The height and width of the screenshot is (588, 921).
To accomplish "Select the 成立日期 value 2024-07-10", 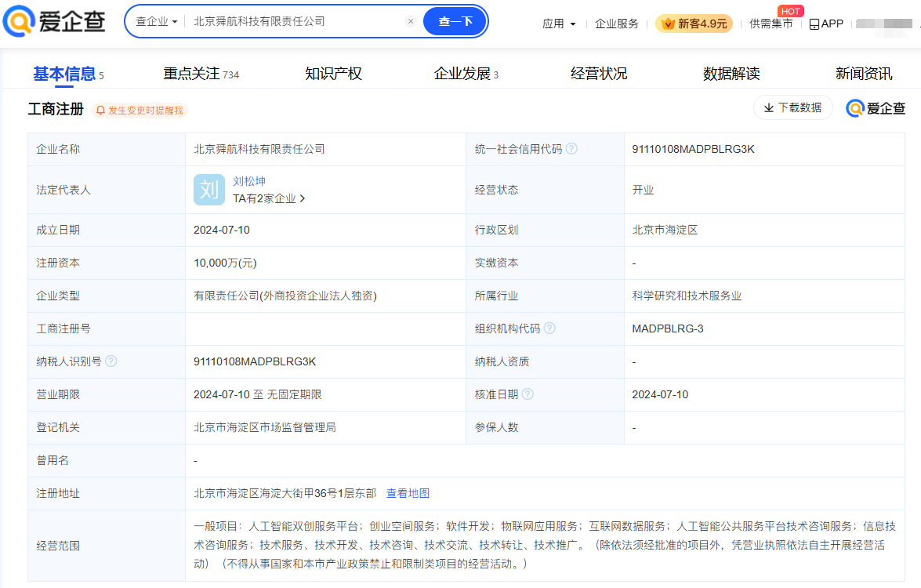I will pyautogui.click(x=222, y=230).
